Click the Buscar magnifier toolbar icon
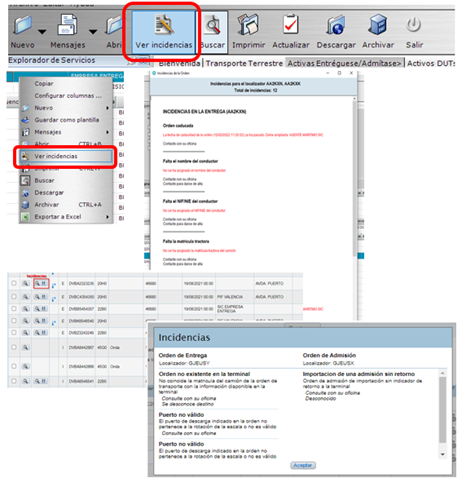Viewport: 475px width, 500px height. click(213, 25)
